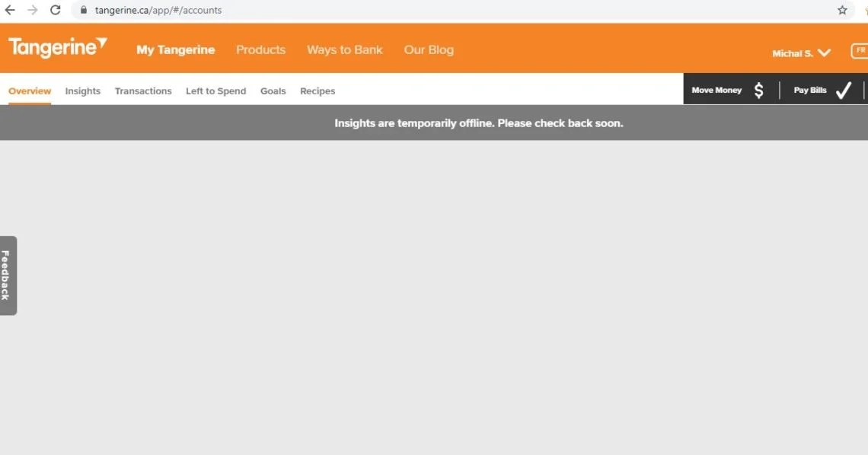Click the browser forward arrow
Screen dimensions: 868x455
point(33,10)
